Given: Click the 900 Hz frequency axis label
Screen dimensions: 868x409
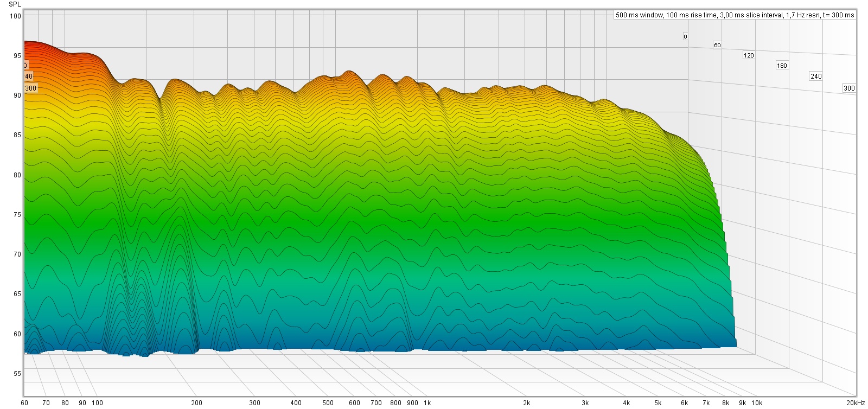Looking at the screenshot, I should [x=412, y=403].
